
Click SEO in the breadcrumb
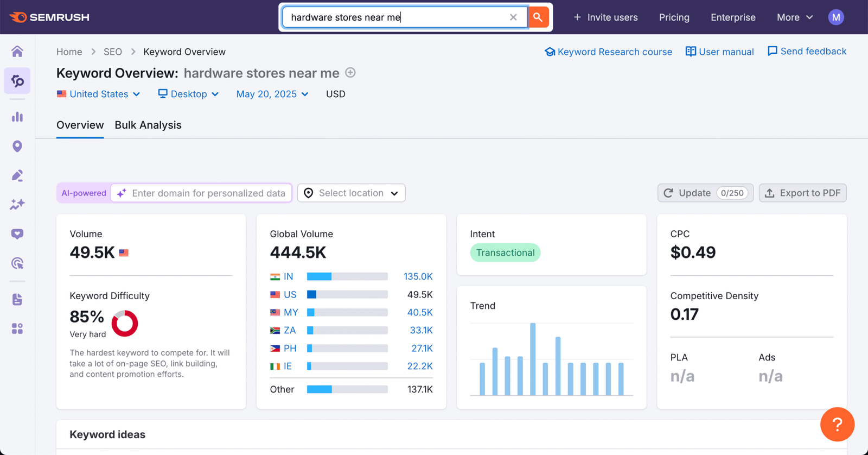pos(113,52)
